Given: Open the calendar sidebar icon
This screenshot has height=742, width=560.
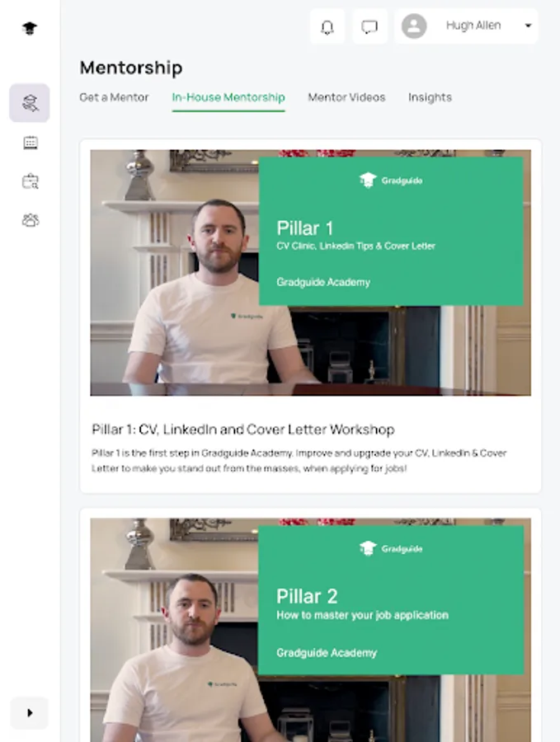Looking at the screenshot, I should pyautogui.click(x=31, y=143).
